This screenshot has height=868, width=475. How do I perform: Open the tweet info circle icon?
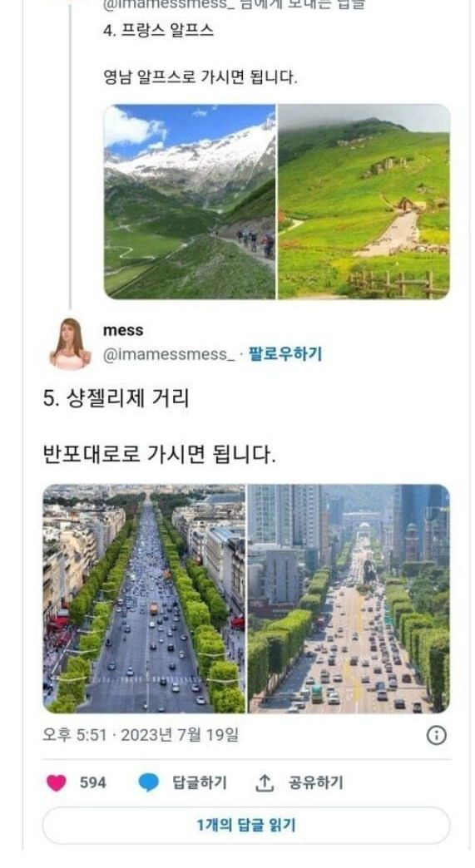(x=436, y=735)
